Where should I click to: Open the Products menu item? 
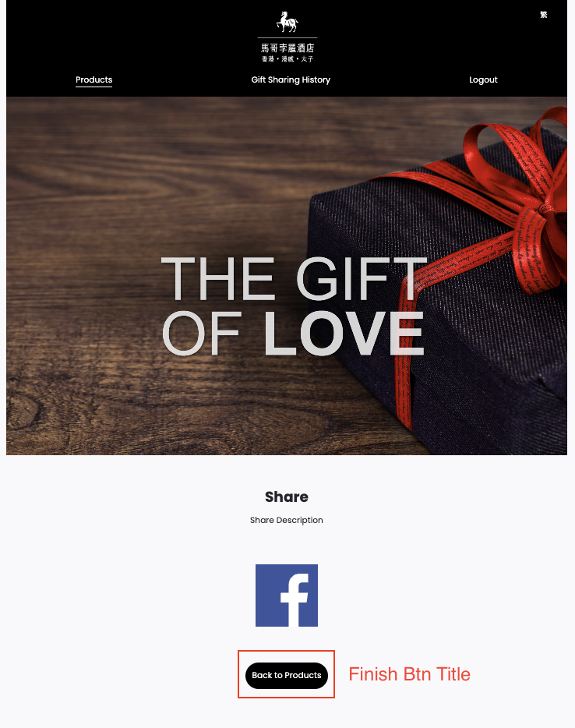coord(93,80)
